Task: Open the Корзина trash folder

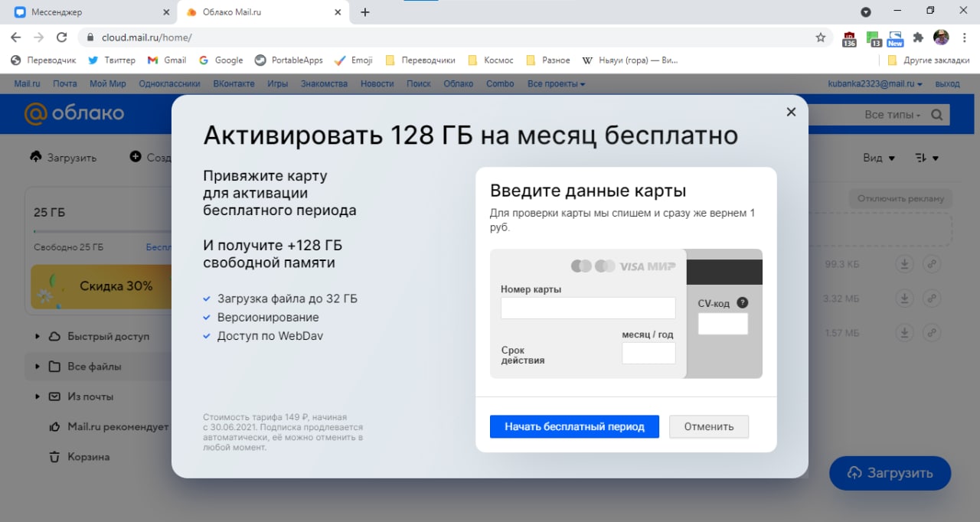Action: click(80, 457)
